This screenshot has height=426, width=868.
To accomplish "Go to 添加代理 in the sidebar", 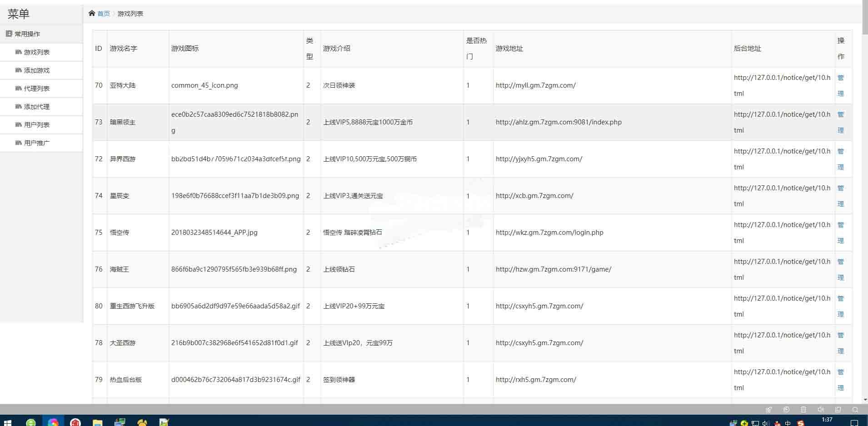I will [36, 107].
